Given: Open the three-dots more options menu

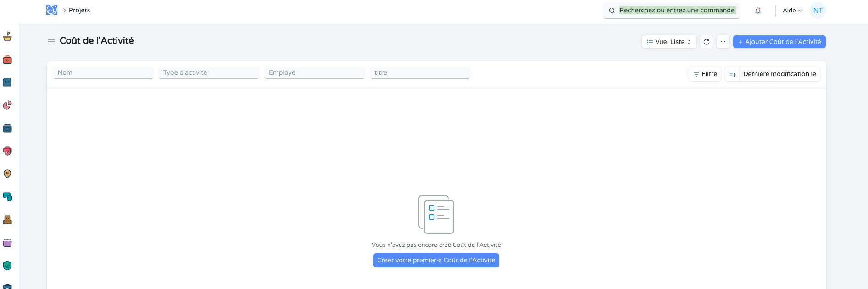Looking at the screenshot, I should [x=723, y=42].
